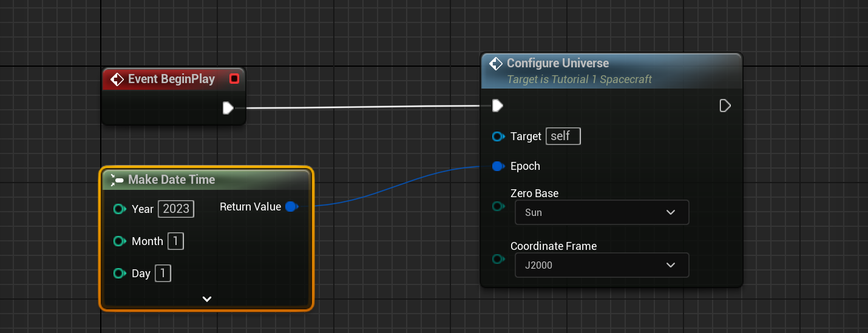The width and height of the screenshot is (868, 333).
Task: Click the Coordinate Frame enum pin
Action: click(498, 259)
